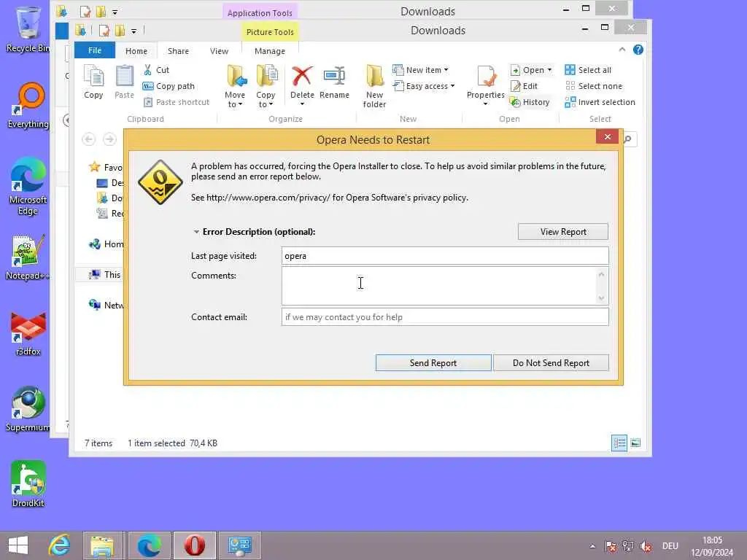Click Do Not Send Report
The height and width of the screenshot is (560, 747).
(x=551, y=363)
